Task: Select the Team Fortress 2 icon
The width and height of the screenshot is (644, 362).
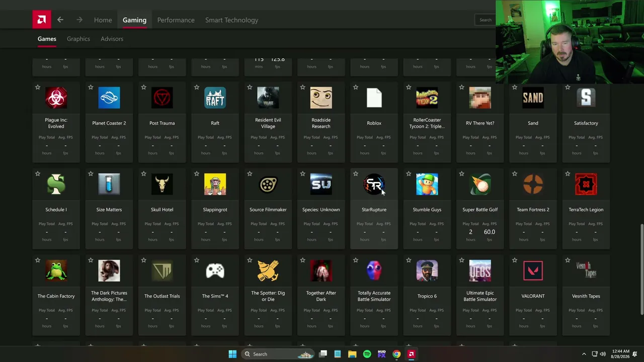Action: pyautogui.click(x=533, y=184)
